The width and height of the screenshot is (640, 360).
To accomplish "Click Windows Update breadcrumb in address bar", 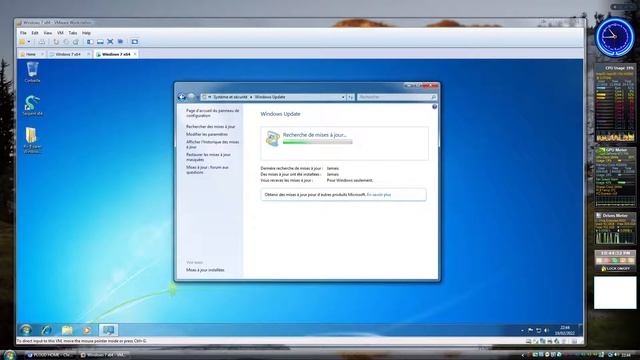I will pos(270,97).
